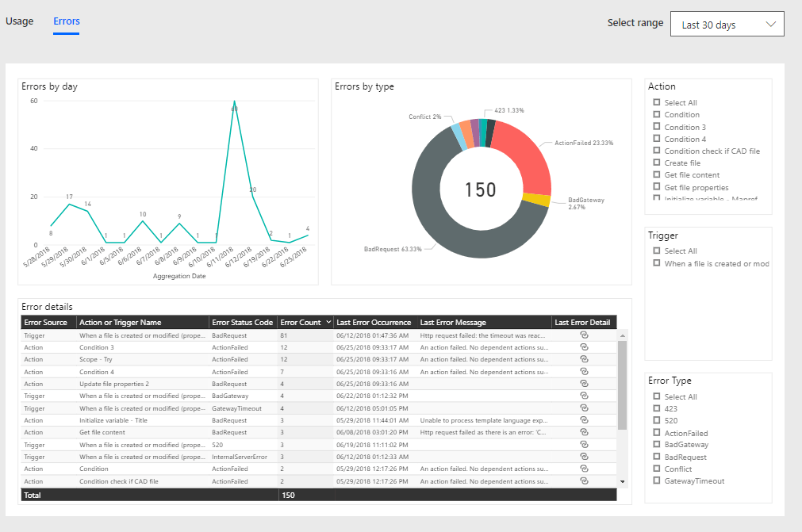Open error detail link for InternalServerError row
The height and width of the screenshot is (532, 802).
(584, 457)
